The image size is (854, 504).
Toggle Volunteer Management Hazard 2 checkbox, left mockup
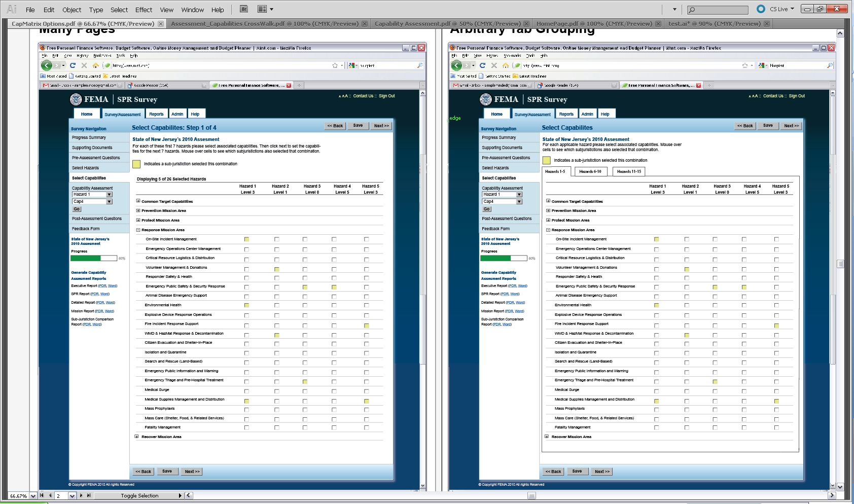[x=277, y=269]
